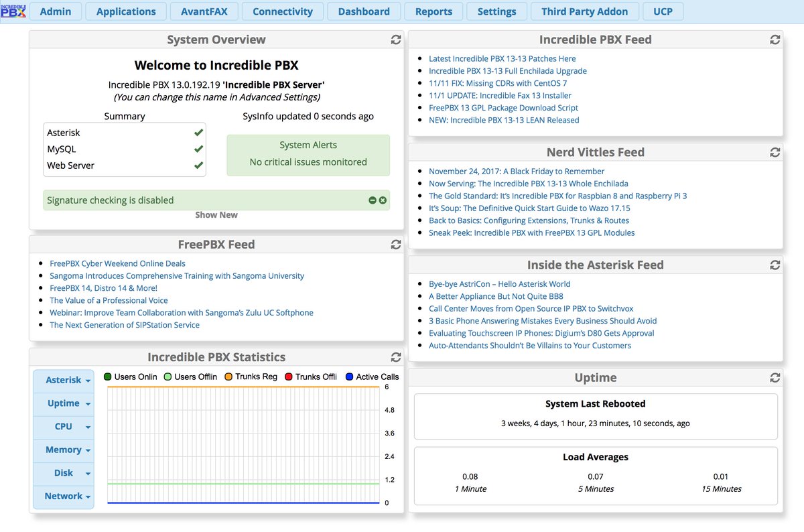Click the Asterisk status checkmark

pyautogui.click(x=198, y=133)
